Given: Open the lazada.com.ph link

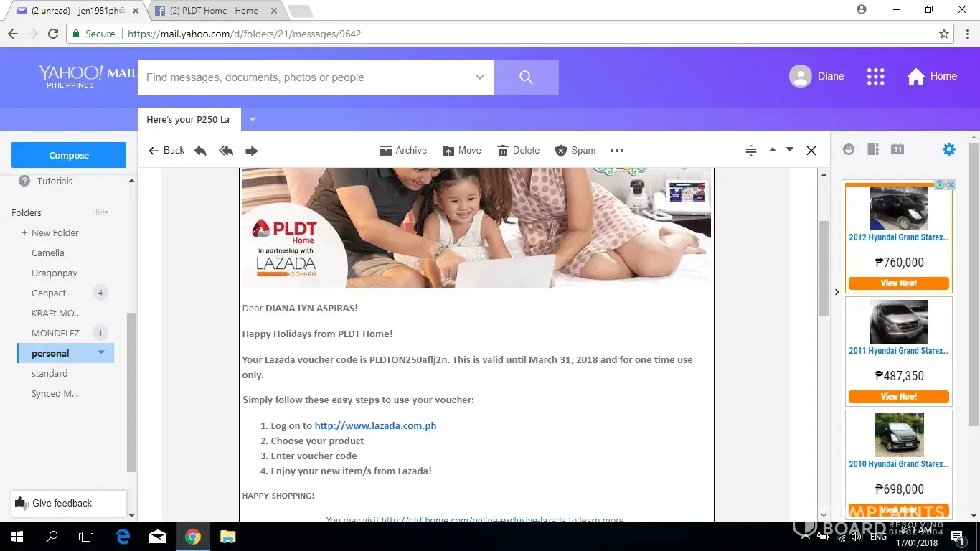Looking at the screenshot, I should [375, 425].
